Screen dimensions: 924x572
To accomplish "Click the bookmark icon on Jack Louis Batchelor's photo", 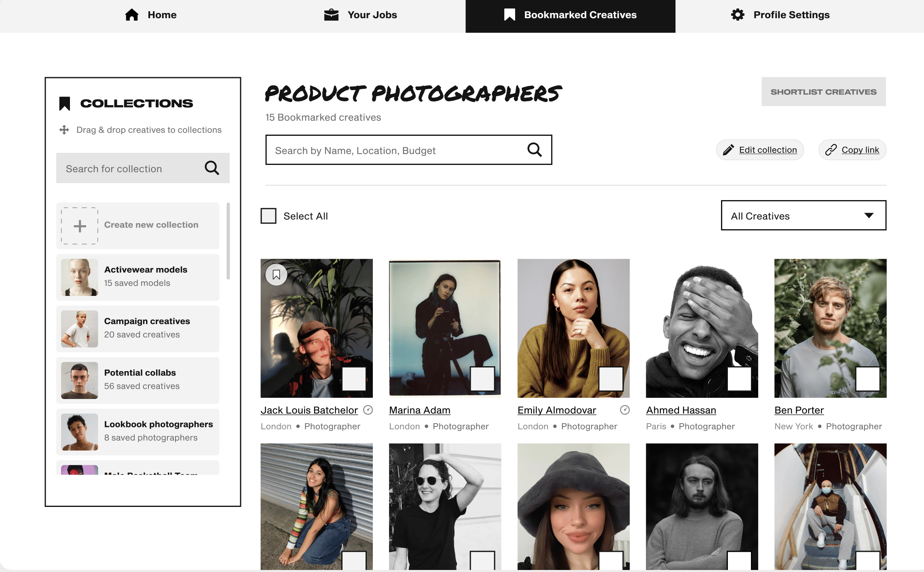I will [x=276, y=275].
